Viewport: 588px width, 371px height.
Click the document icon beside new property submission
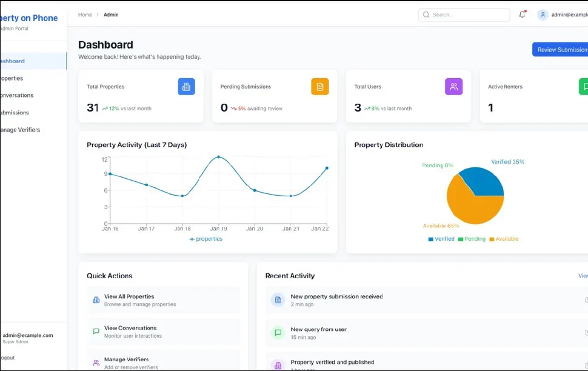(x=278, y=299)
